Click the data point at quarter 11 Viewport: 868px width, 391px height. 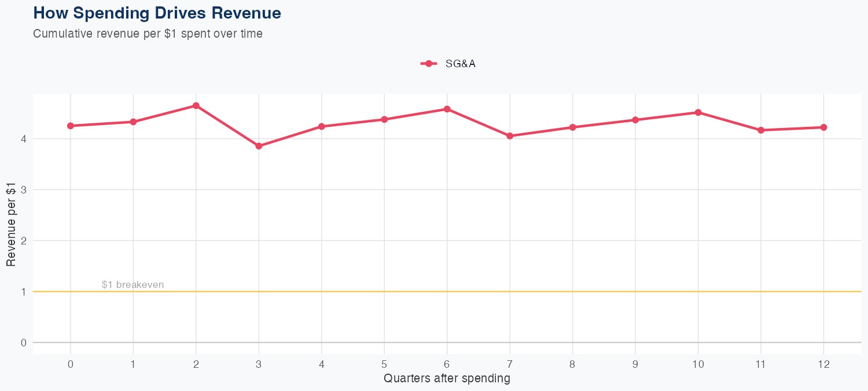(761, 130)
